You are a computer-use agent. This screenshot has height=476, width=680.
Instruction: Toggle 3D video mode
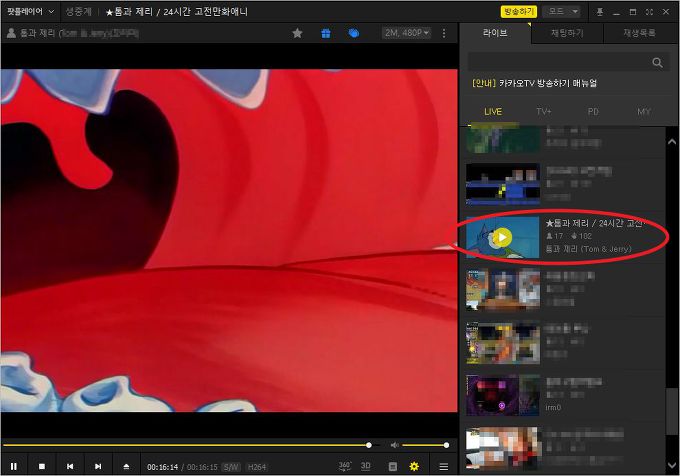point(366,466)
